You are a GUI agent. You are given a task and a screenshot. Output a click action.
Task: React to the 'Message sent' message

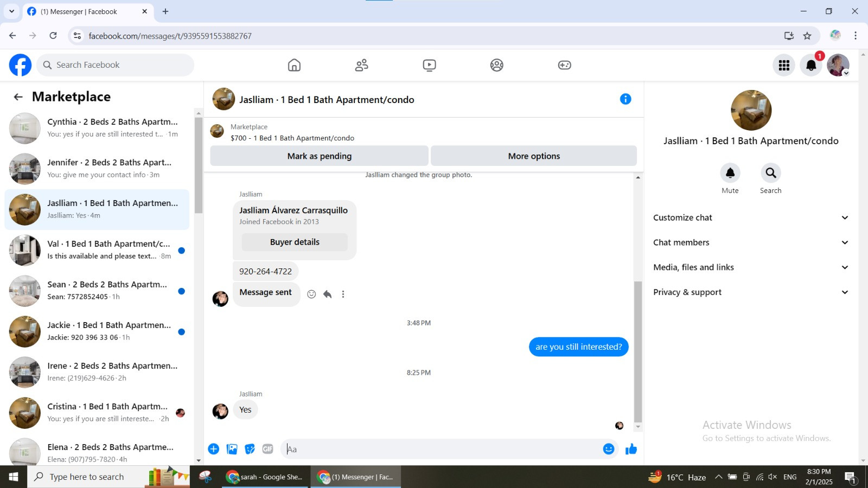311,294
